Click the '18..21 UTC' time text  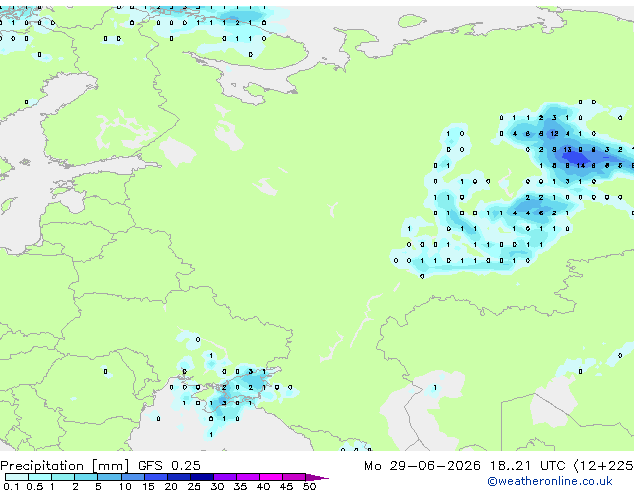pos(527,466)
